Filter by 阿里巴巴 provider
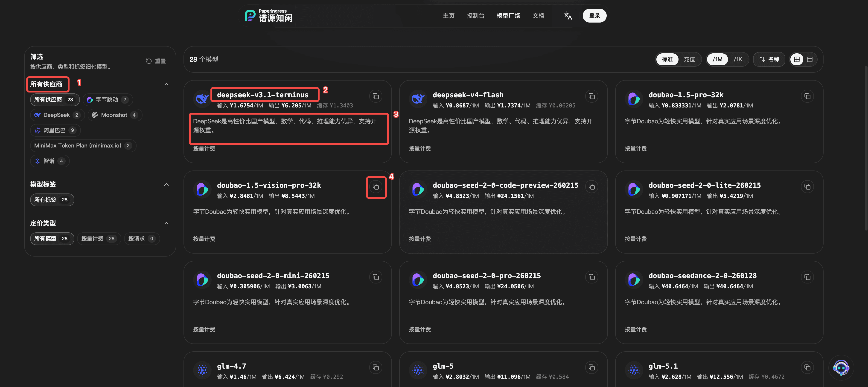 tap(55, 130)
